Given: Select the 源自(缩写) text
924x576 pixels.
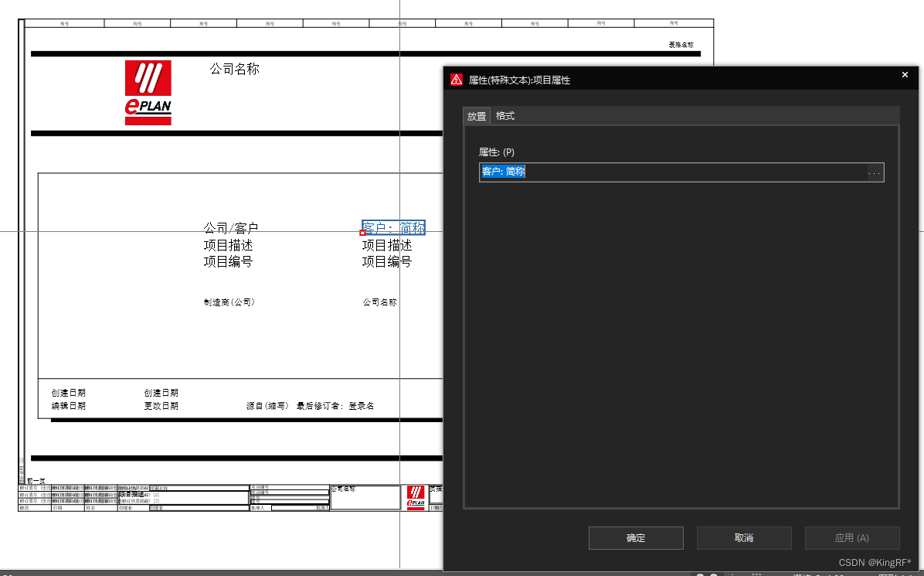Looking at the screenshot, I should coord(267,406).
